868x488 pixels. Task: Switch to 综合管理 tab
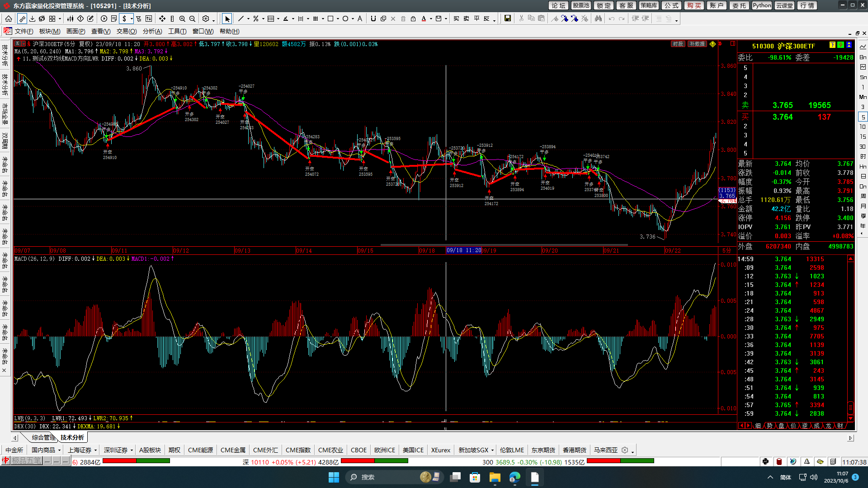pyautogui.click(x=43, y=437)
